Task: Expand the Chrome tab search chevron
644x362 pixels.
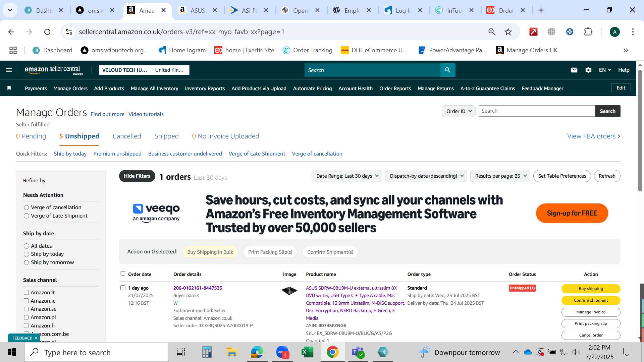Action: coord(10,10)
